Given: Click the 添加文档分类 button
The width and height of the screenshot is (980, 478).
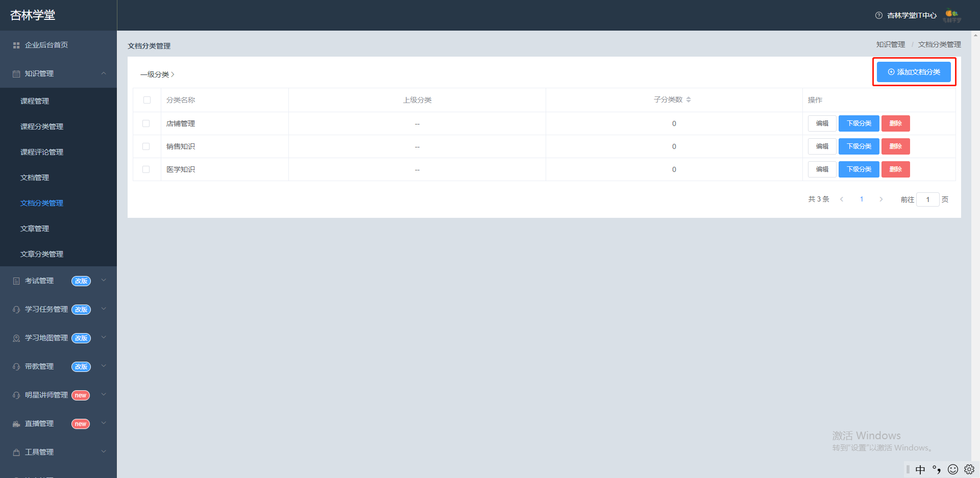Looking at the screenshot, I should coord(914,72).
